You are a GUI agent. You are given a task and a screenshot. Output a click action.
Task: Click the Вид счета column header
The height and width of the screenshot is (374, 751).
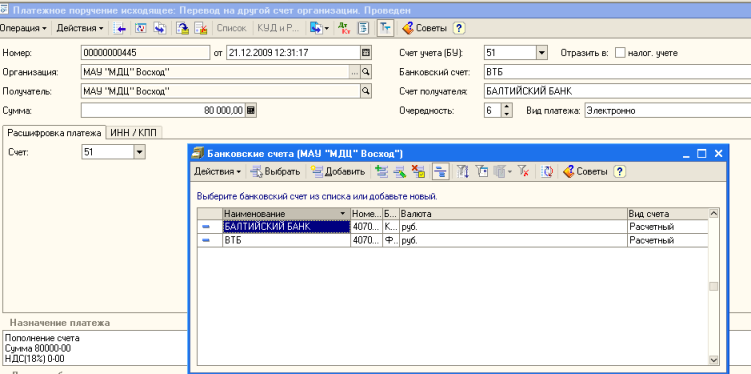(x=668, y=214)
